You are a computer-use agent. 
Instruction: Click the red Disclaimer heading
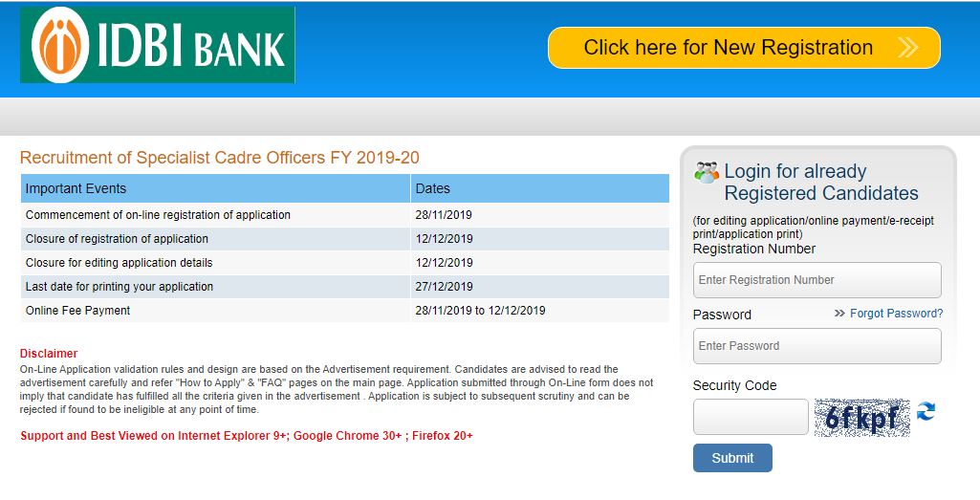coord(49,354)
